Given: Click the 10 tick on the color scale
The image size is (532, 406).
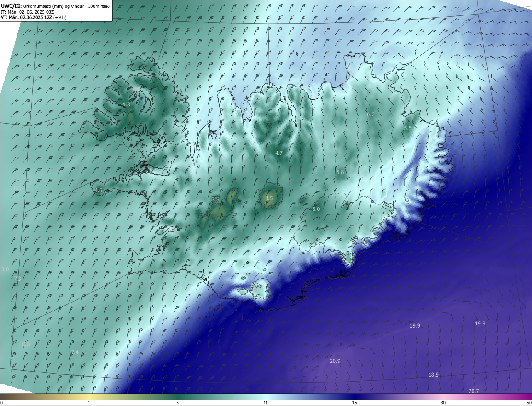Looking at the screenshot, I should coord(266,403).
